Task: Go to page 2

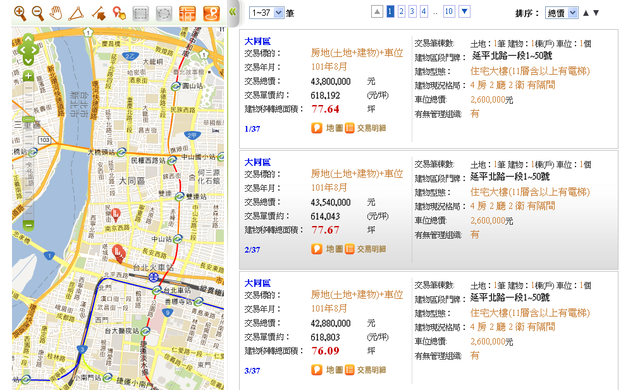Action: [401, 11]
